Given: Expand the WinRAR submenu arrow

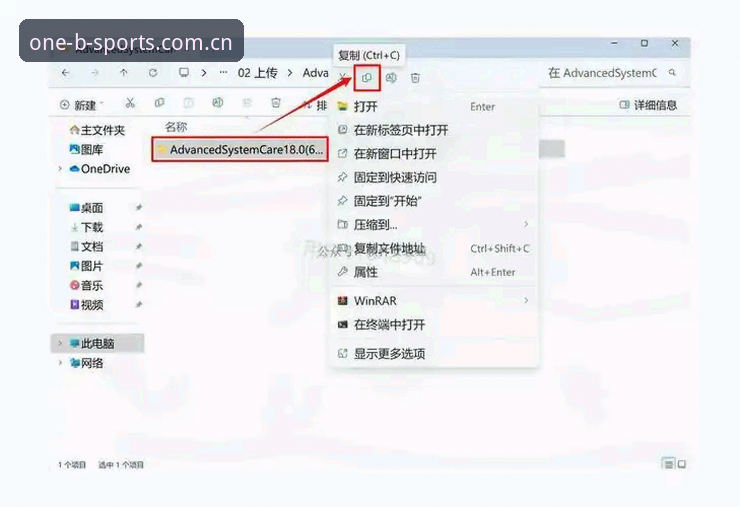Looking at the screenshot, I should pyautogui.click(x=526, y=300).
